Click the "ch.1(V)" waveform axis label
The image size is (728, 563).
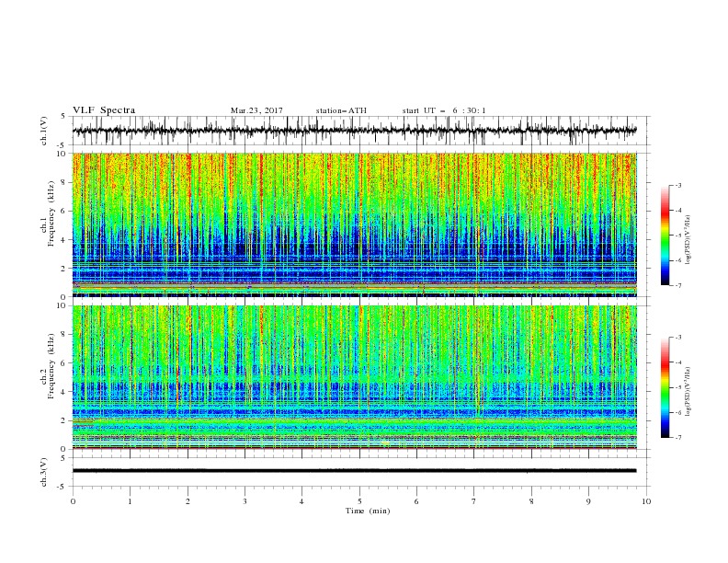[x=44, y=131]
